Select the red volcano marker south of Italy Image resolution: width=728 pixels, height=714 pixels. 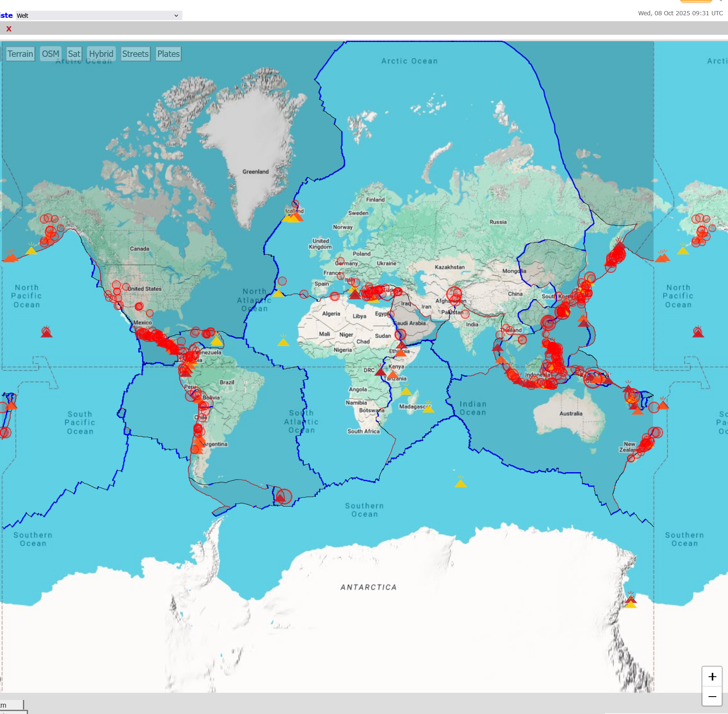coord(355,294)
